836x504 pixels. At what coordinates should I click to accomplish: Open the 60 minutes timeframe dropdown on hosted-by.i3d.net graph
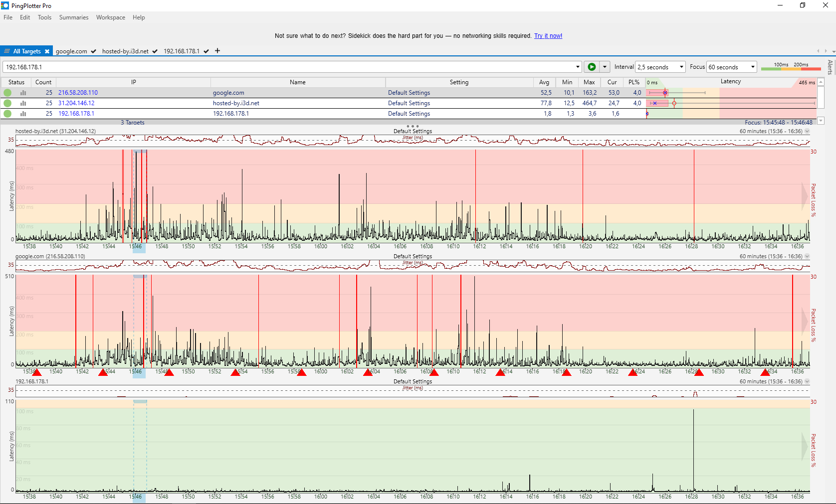807,132
